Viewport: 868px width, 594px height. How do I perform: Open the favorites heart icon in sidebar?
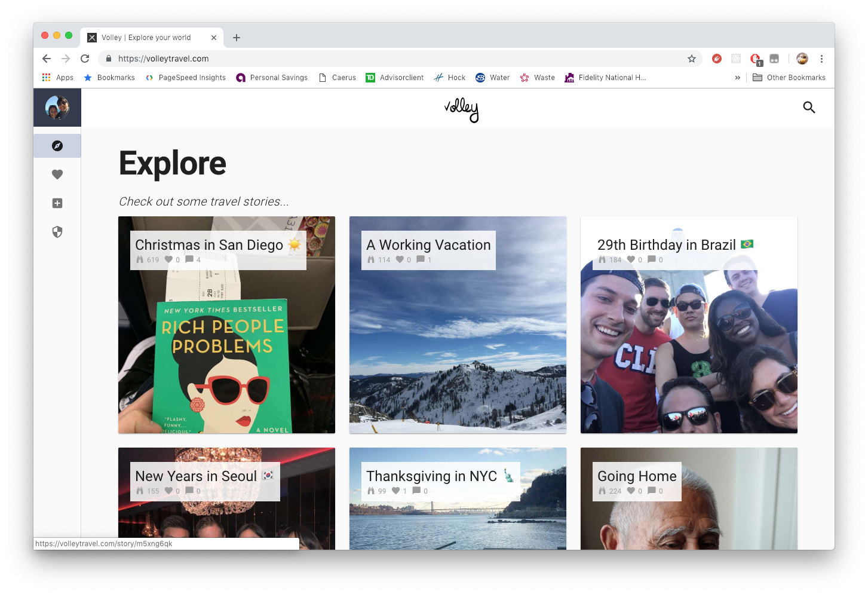(x=57, y=174)
